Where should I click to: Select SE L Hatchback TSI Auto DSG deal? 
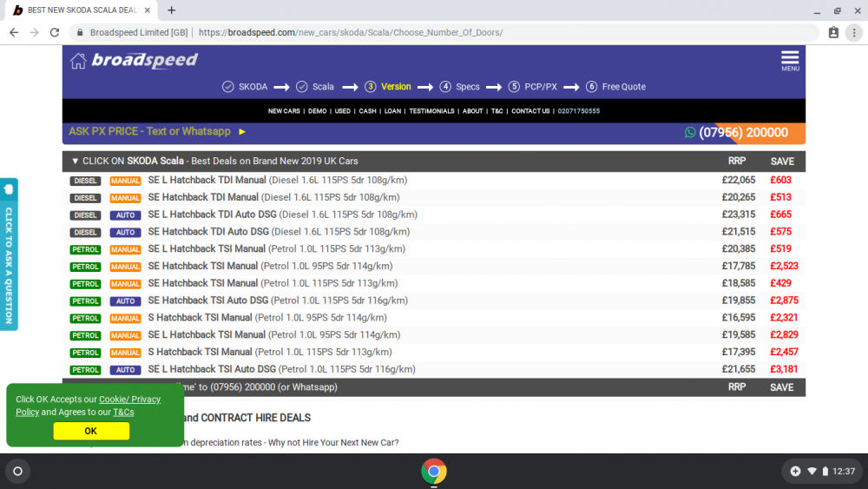(281, 369)
